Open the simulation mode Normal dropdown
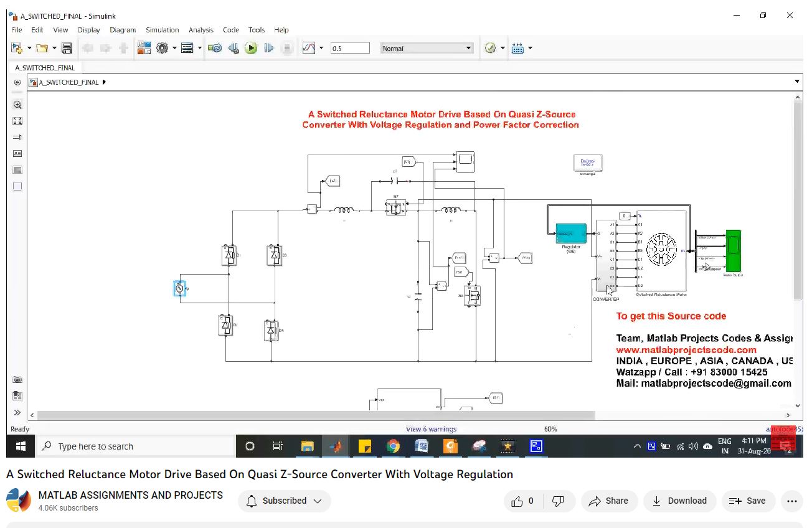Image resolution: width=812 pixels, height=528 pixels. pyautogui.click(x=427, y=49)
